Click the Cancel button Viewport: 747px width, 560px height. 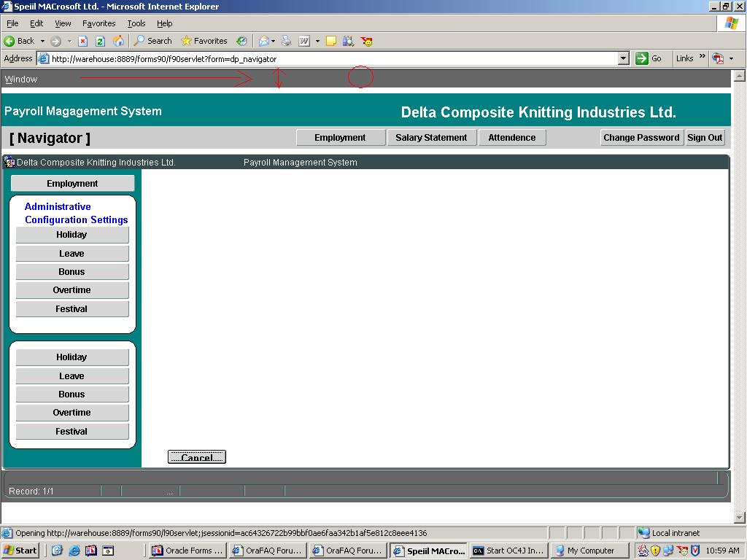point(197,456)
